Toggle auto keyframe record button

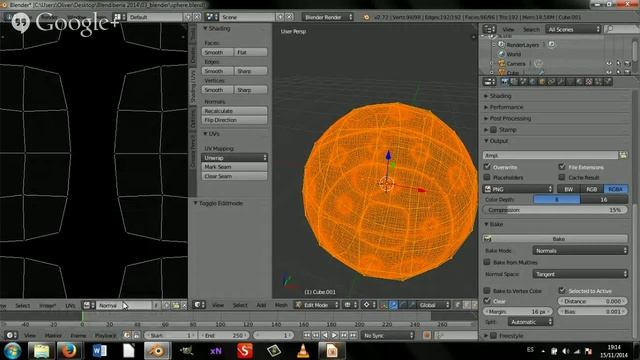tap(427, 335)
